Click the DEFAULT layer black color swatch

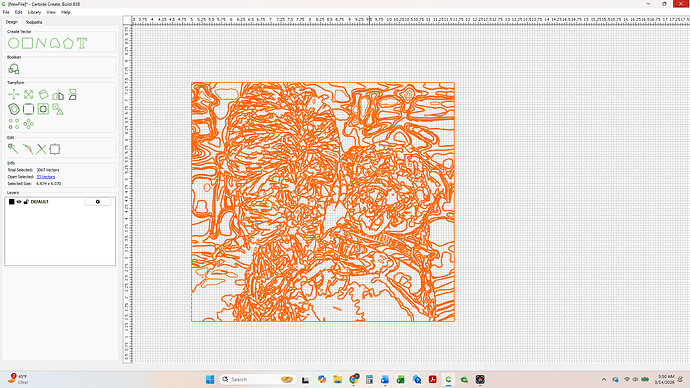click(x=11, y=201)
